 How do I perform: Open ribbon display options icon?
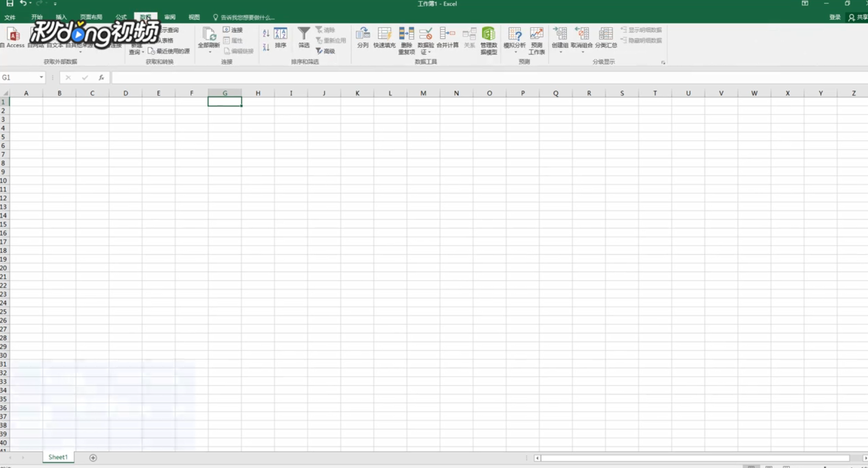pyautogui.click(x=805, y=3)
